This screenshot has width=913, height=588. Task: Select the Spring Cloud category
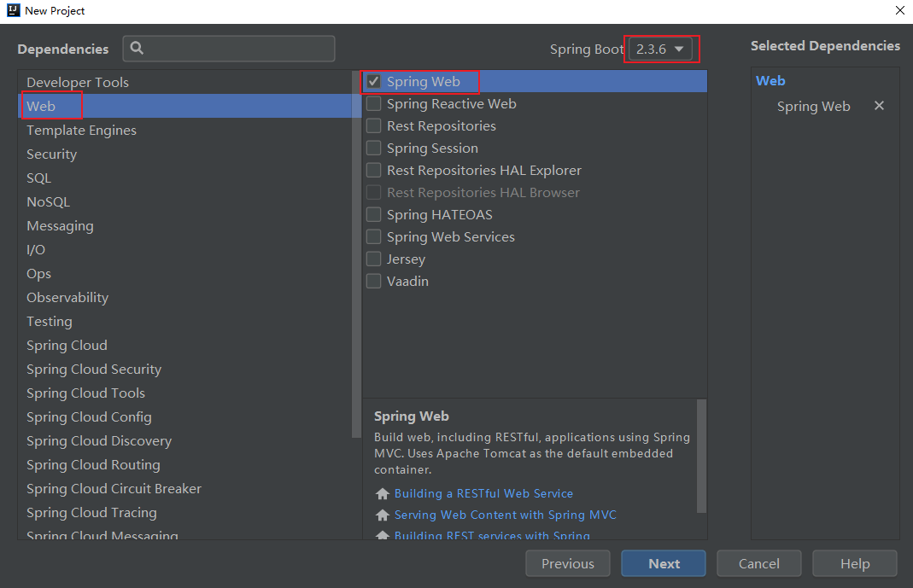pos(185,345)
